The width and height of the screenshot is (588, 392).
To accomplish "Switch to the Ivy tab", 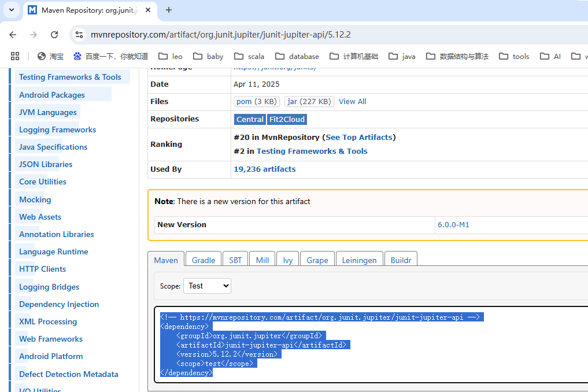I will 287,260.
